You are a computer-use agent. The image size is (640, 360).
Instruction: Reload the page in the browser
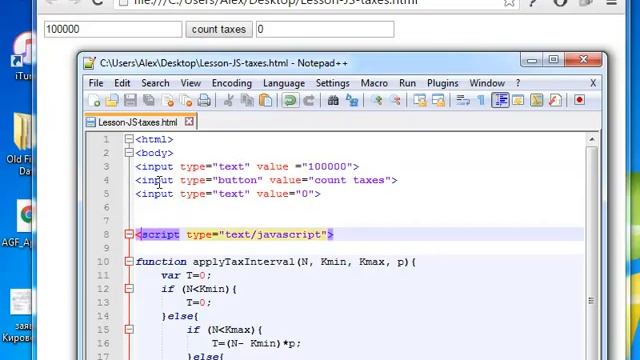97,2
